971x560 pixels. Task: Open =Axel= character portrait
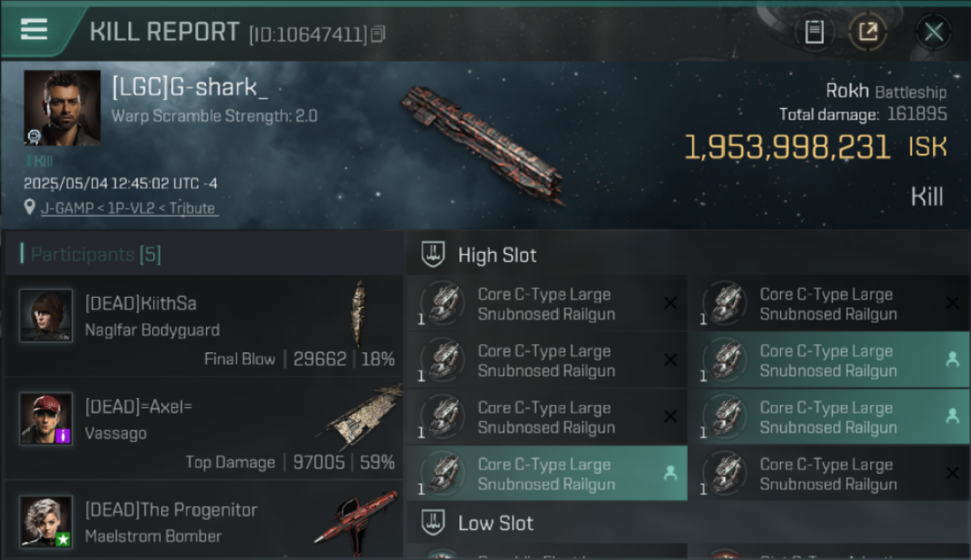46,419
